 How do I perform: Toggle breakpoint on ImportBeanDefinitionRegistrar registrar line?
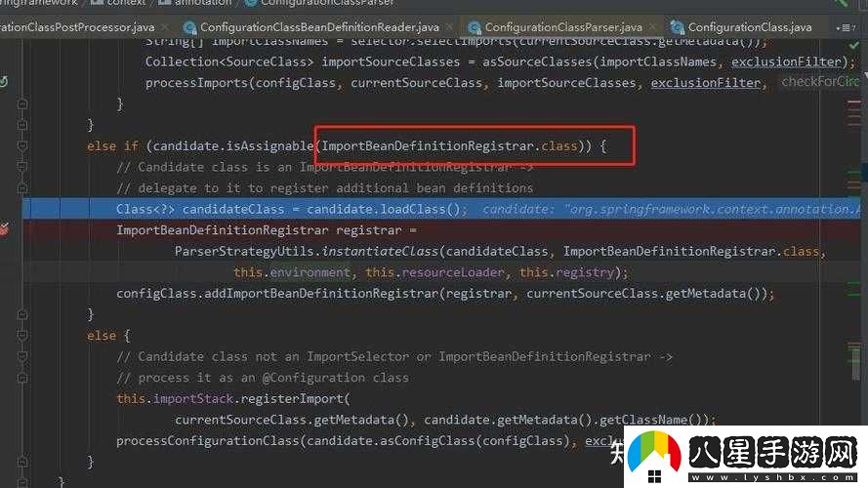[5, 229]
